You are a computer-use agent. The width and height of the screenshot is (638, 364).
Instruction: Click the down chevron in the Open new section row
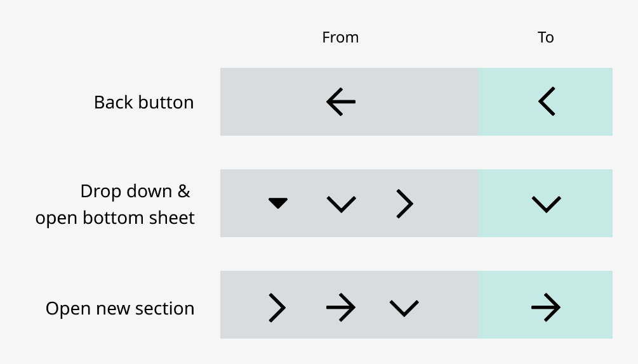coord(404,308)
